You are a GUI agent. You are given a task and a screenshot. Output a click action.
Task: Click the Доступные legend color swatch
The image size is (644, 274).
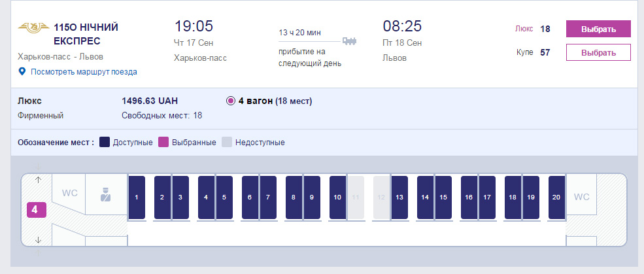(x=105, y=142)
